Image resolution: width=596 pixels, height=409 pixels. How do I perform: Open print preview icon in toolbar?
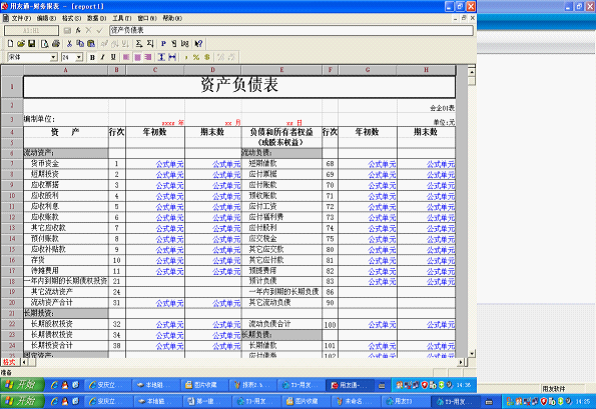pos(44,44)
